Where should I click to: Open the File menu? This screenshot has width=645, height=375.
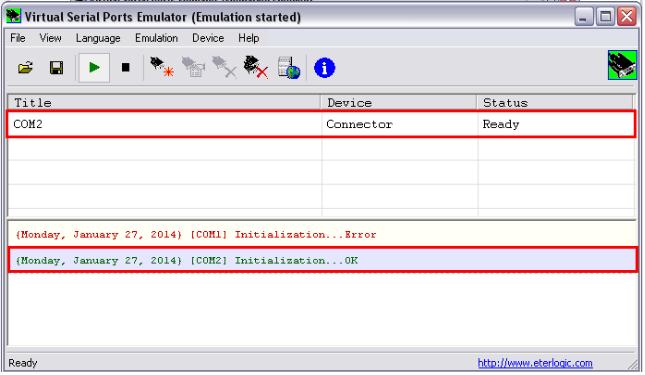(x=18, y=38)
